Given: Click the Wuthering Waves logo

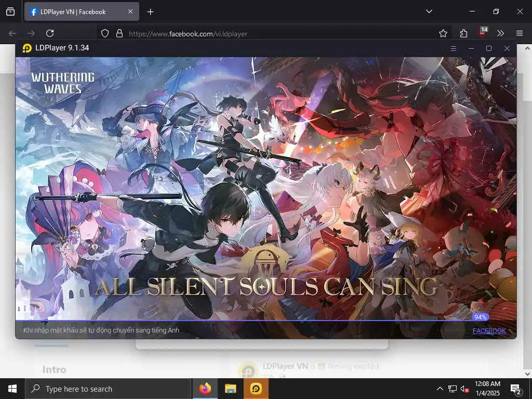Looking at the screenshot, I should pos(63,83).
